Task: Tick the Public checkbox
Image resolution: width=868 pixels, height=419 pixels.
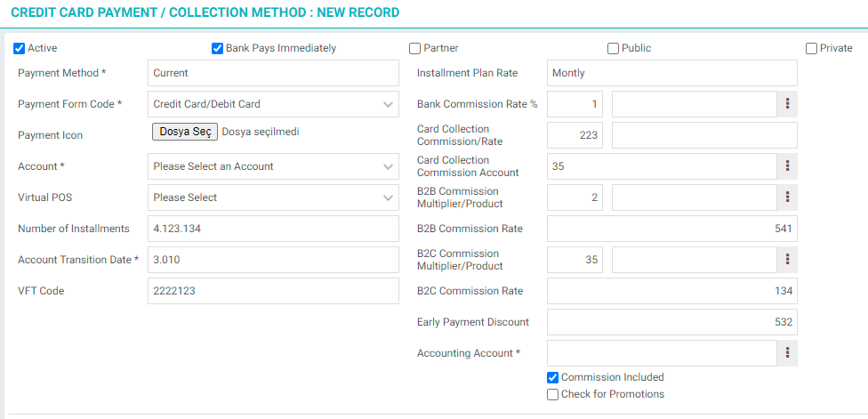Action: tap(613, 49)
